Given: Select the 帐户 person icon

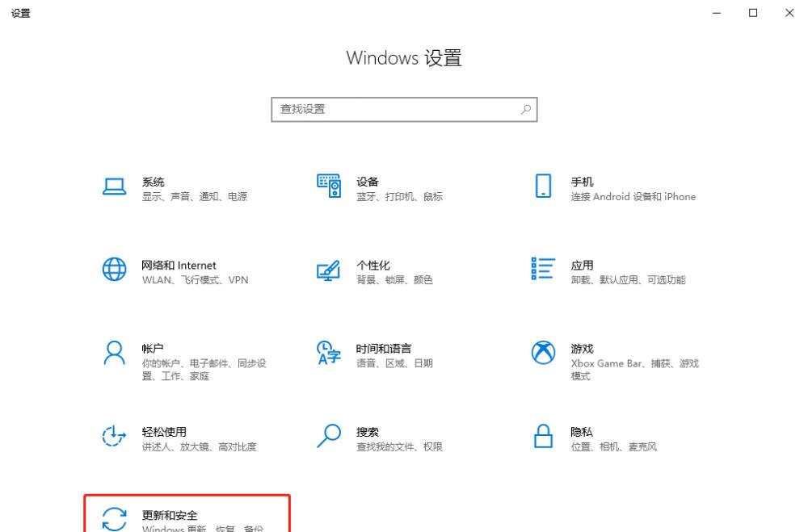Looking at the screenshot, I should coord(115,353).
